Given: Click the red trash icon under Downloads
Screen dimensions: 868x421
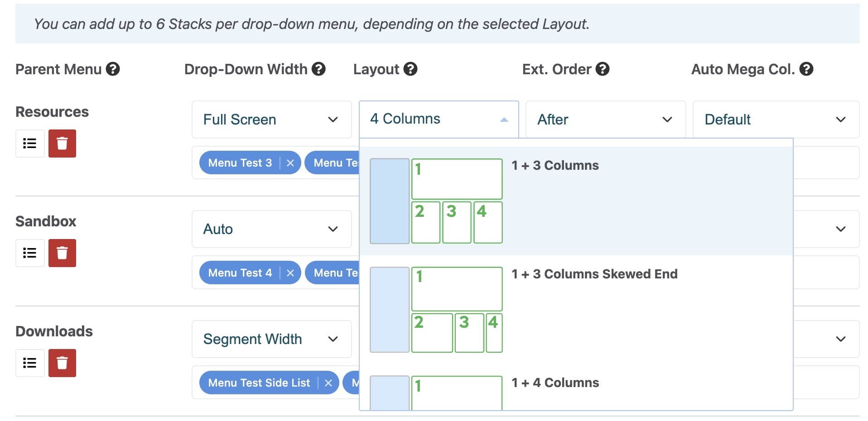Looking at the screenshot, I should (62, 363).
